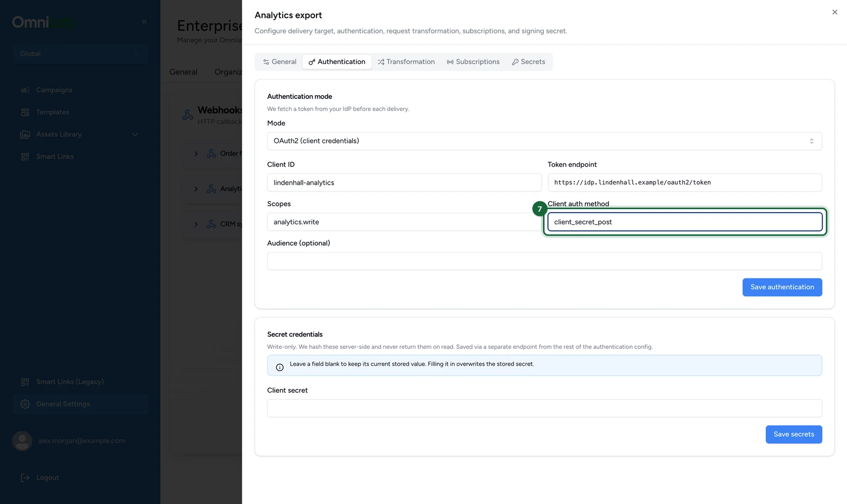The image size is (847, 504).
Task: Expand the Assets Library submenu chevron
Action: point(135,134)
